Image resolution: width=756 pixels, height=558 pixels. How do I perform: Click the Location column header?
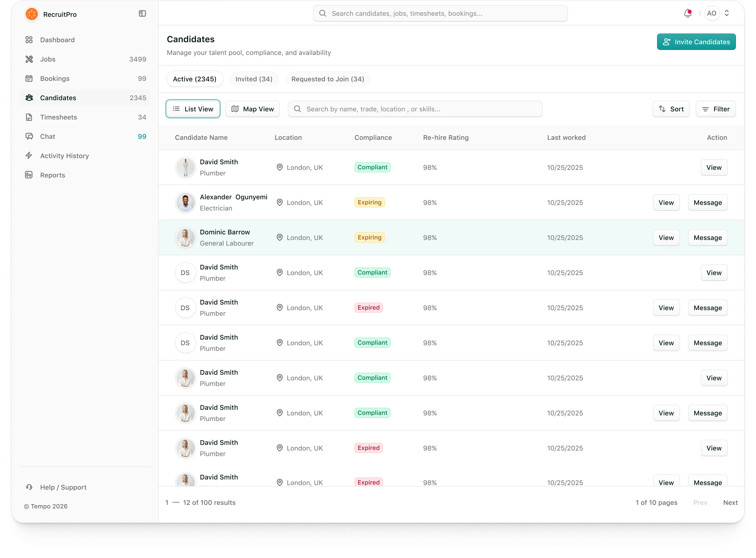(288, 138)
